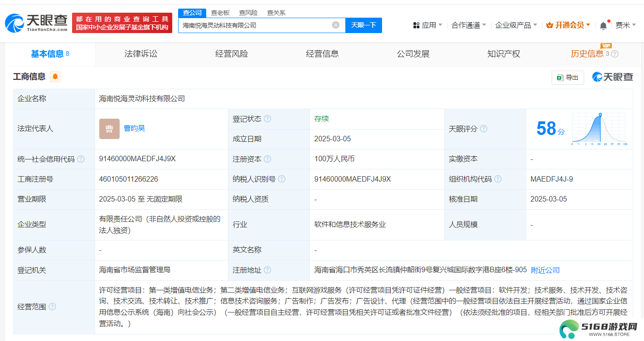Click the 导出 export button

[x=568, y=77]
